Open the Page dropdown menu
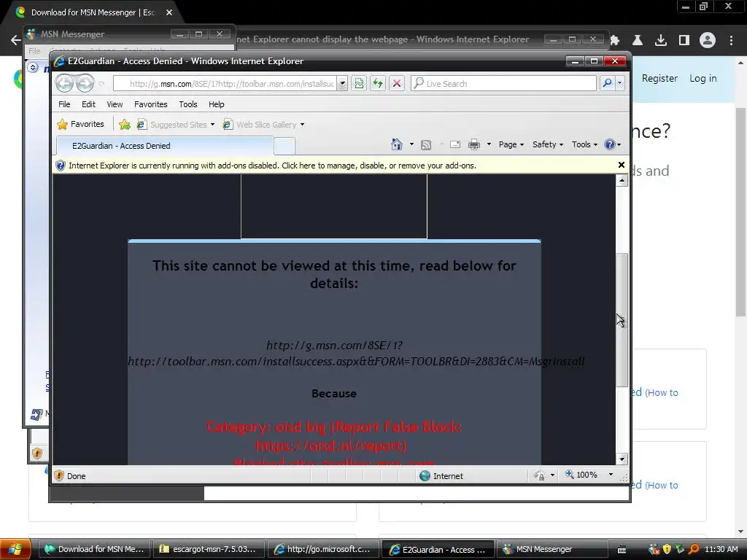Viewport: 747px width, 560px height. point(511,144)
